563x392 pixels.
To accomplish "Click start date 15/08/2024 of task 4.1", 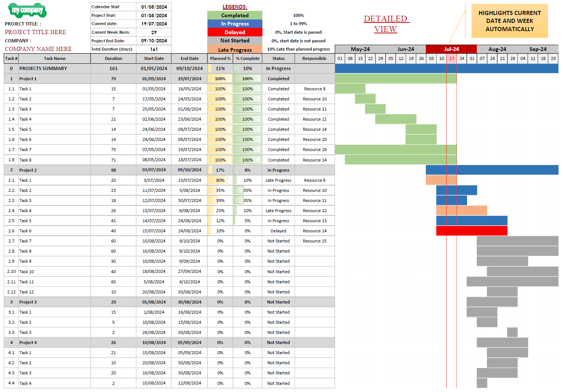I will click(x=154, y=353).
